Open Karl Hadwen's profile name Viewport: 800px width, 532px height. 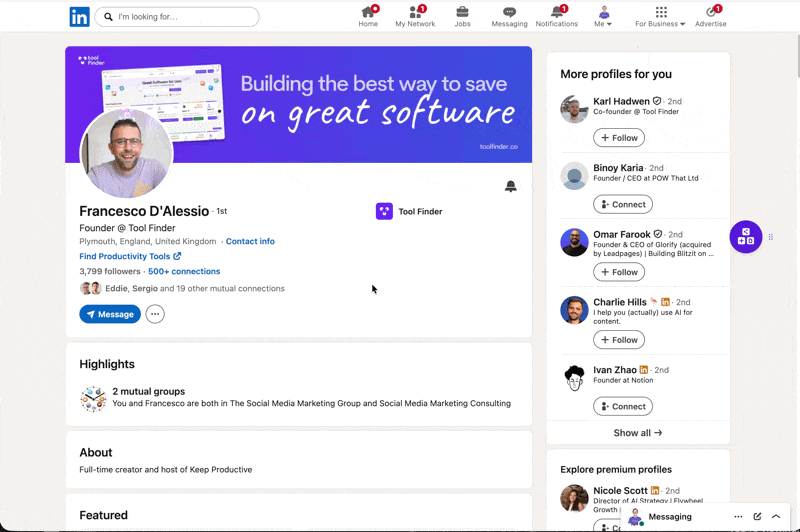coord(621,101)
